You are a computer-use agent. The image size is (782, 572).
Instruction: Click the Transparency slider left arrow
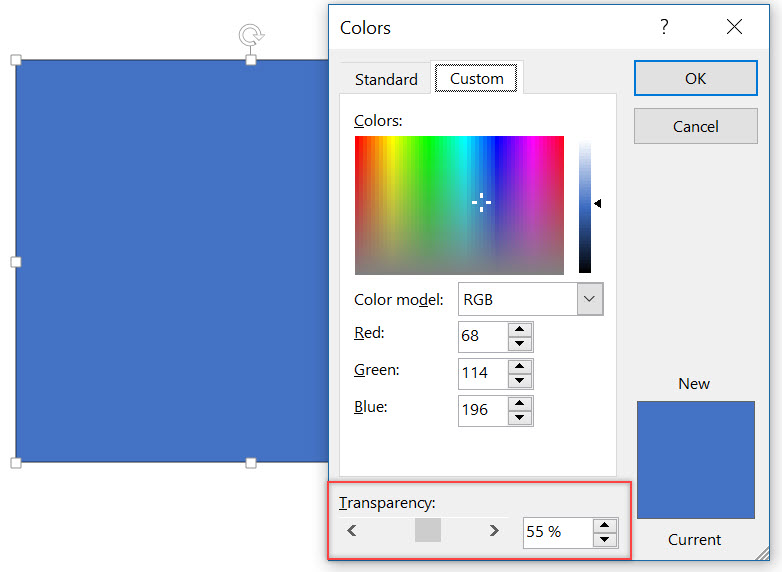(x=352, y=530)
